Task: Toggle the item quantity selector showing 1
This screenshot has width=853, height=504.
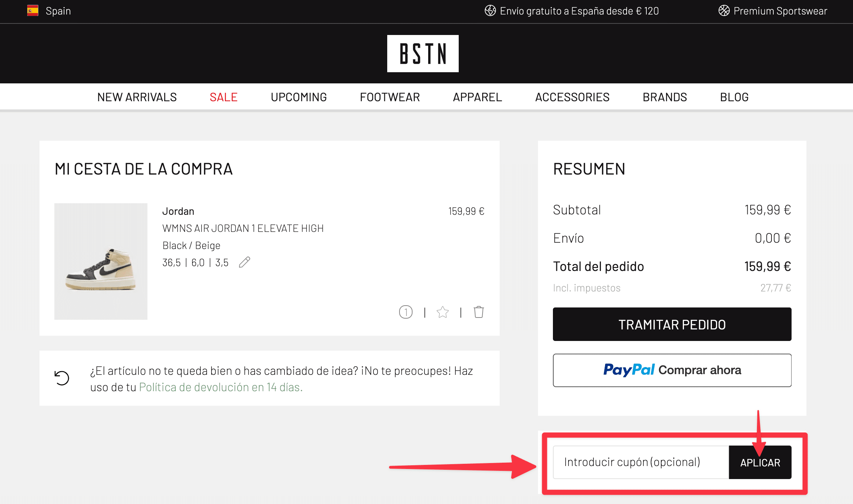Action: point(406,312)
